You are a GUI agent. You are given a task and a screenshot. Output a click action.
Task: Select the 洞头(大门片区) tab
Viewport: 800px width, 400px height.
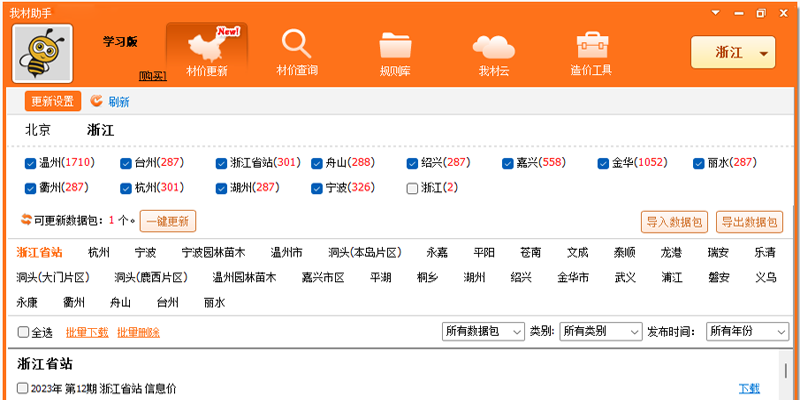point(53,278)
